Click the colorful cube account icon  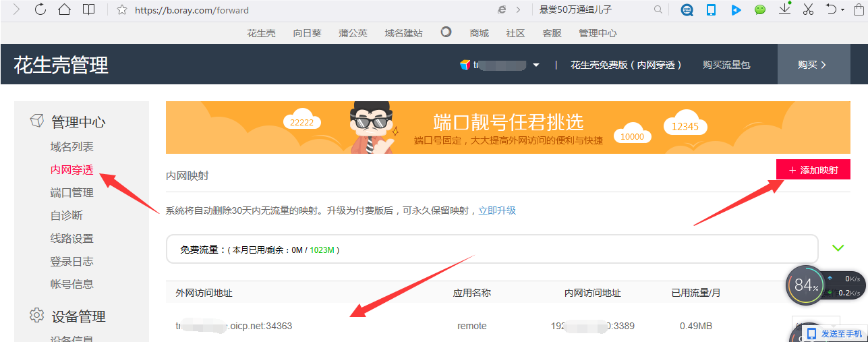[x=465, y=65]
